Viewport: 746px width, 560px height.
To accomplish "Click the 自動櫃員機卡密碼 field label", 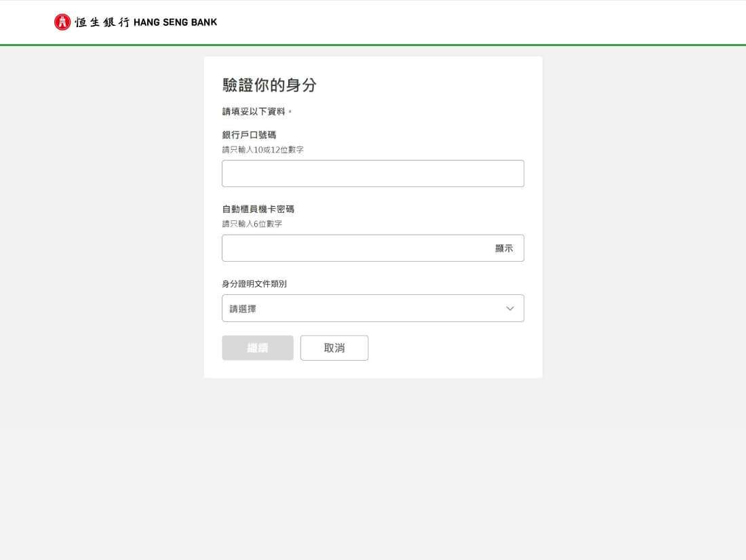I will pyautogui.click(x=258, y=209).
